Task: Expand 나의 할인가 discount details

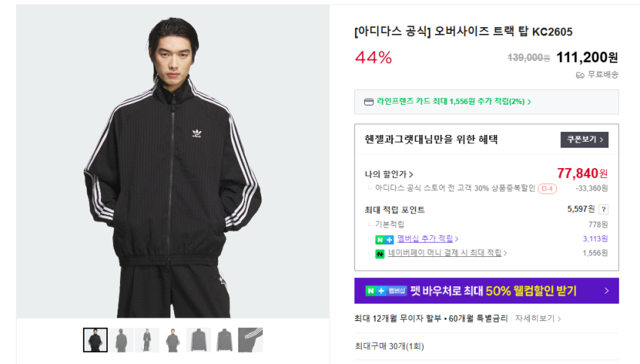Action: pyautogui.click(x=388, y=174)
